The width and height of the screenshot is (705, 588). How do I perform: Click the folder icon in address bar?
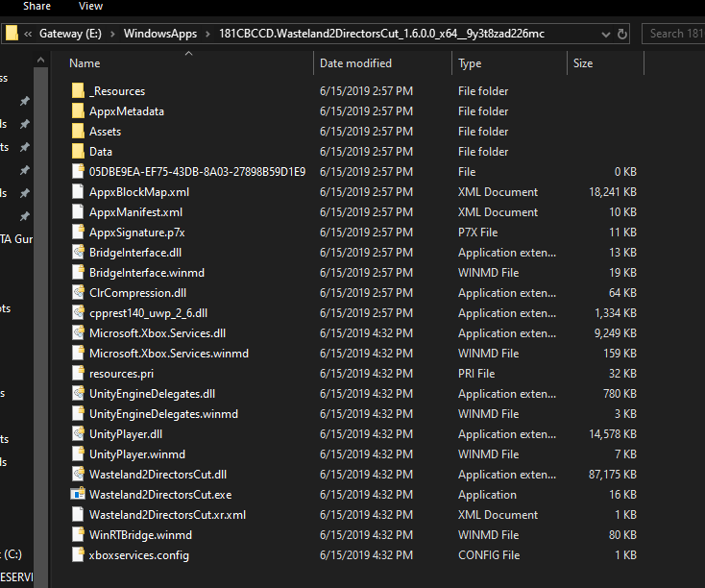click(12, 34)
